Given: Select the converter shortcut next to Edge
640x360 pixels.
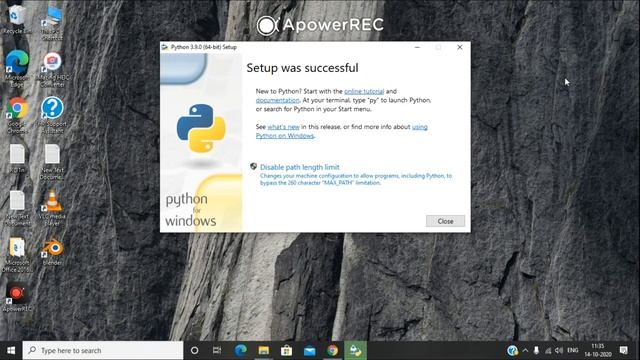Looking at the screenshot, I should coord(52,69).
